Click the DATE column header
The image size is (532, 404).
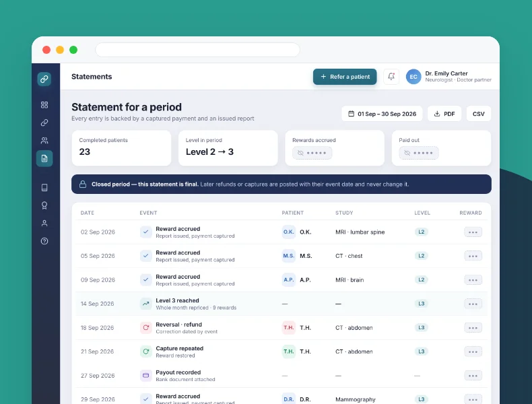[x=87, y=213]
